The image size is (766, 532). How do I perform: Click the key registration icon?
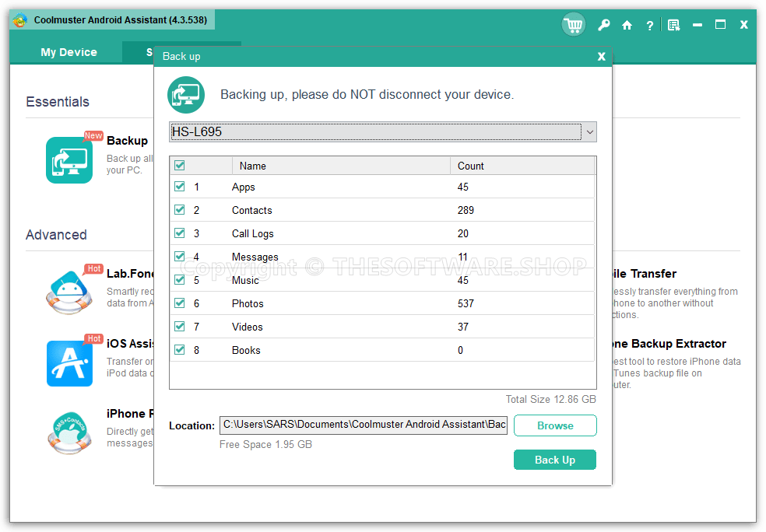[x=604, y=25]
